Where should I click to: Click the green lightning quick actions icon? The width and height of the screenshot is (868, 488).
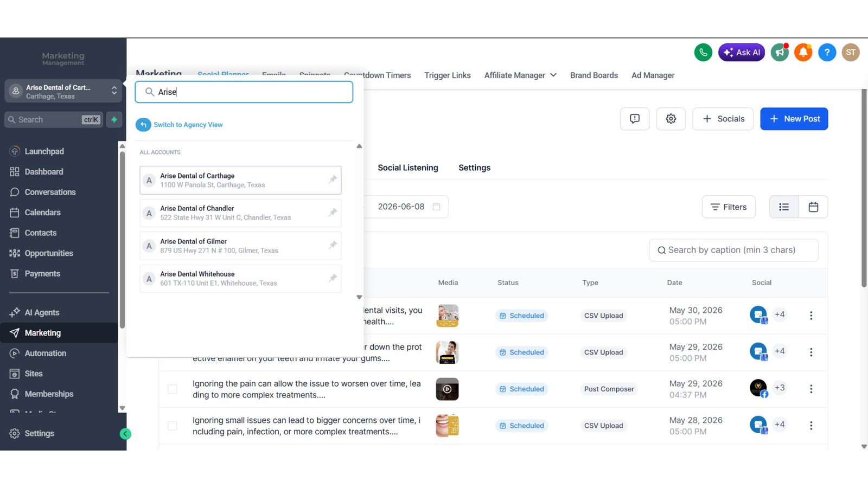(x=114, y=120)
